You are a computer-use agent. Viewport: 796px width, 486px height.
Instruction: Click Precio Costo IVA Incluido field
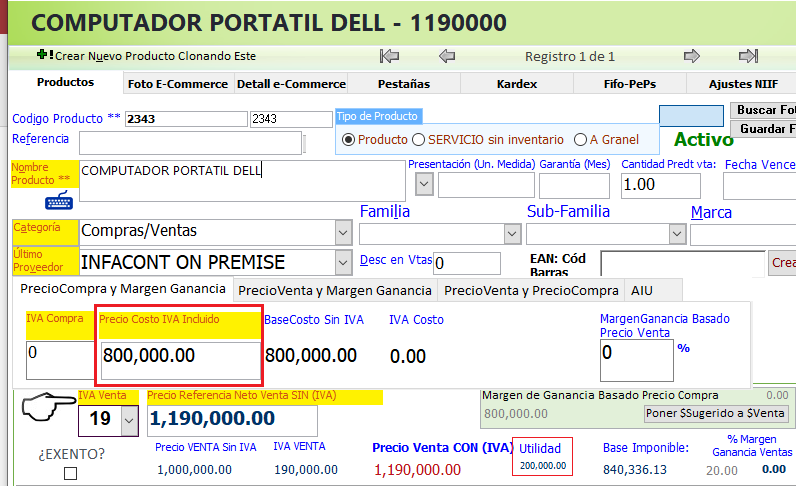click(181, 361)
